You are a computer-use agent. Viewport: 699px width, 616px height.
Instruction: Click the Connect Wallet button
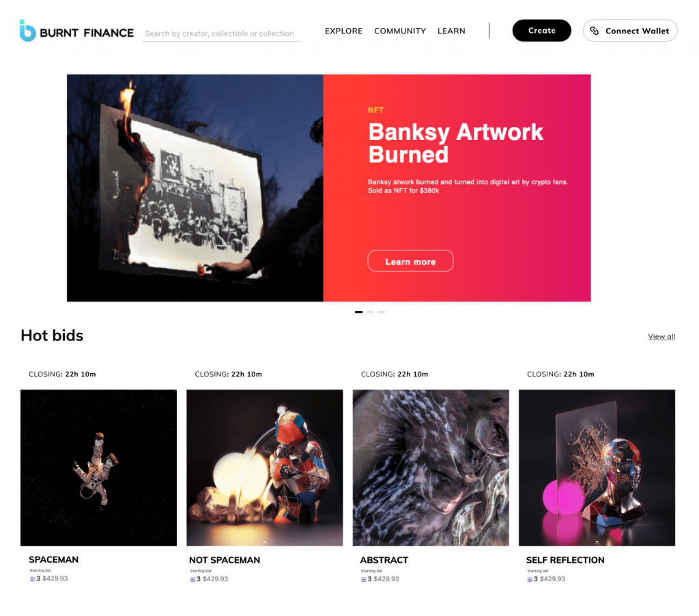pos(630,31)
